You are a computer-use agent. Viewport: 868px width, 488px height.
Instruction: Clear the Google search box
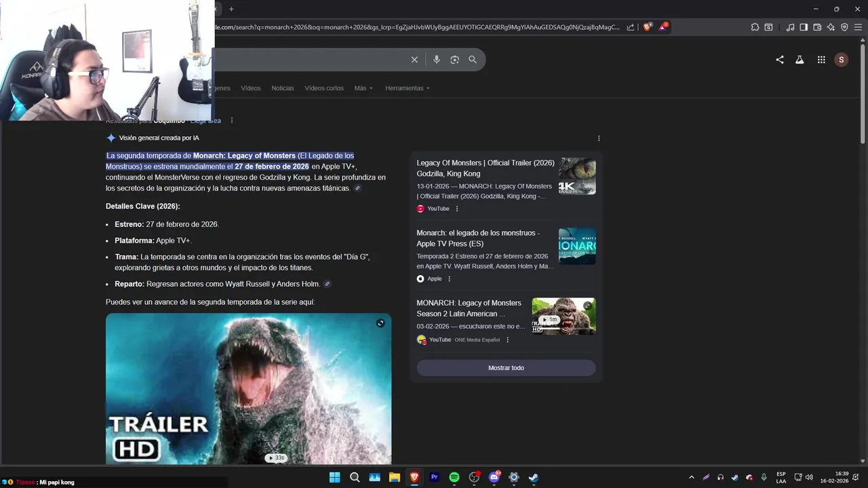(x=414, y=60)
